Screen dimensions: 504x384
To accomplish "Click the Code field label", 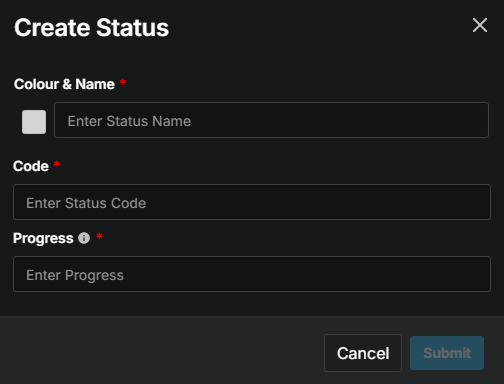I will coord(31,166).
